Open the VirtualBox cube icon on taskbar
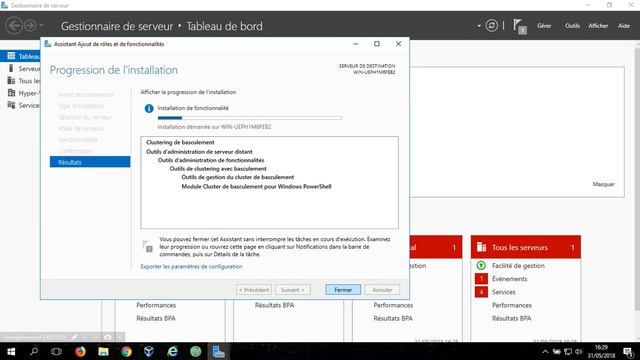This screenshot has height=360, width=640. tap(149, 351)
